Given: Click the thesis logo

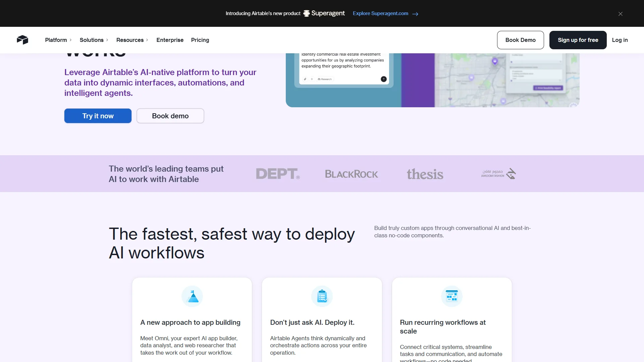Looking at the screenshot, I should (425, 174).
